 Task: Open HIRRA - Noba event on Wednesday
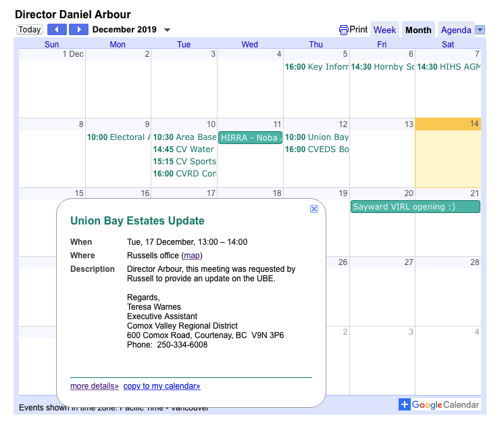(x=249, y=137)
